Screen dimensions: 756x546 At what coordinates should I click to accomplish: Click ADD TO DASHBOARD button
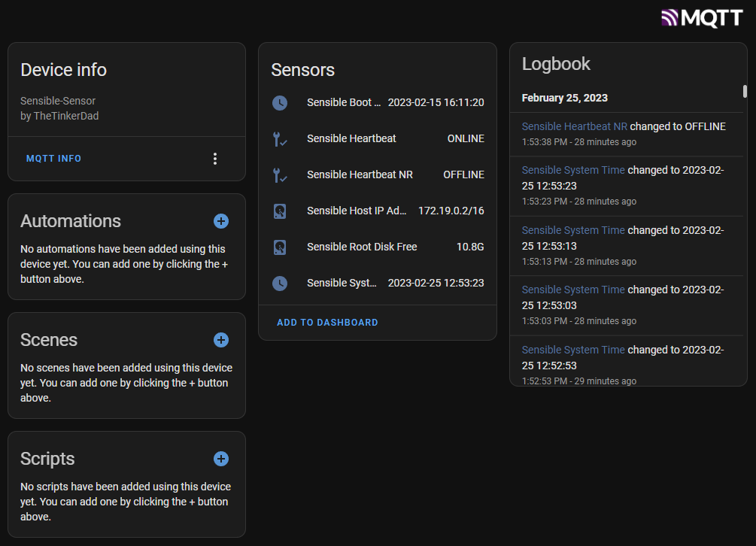tap(327, 323)
